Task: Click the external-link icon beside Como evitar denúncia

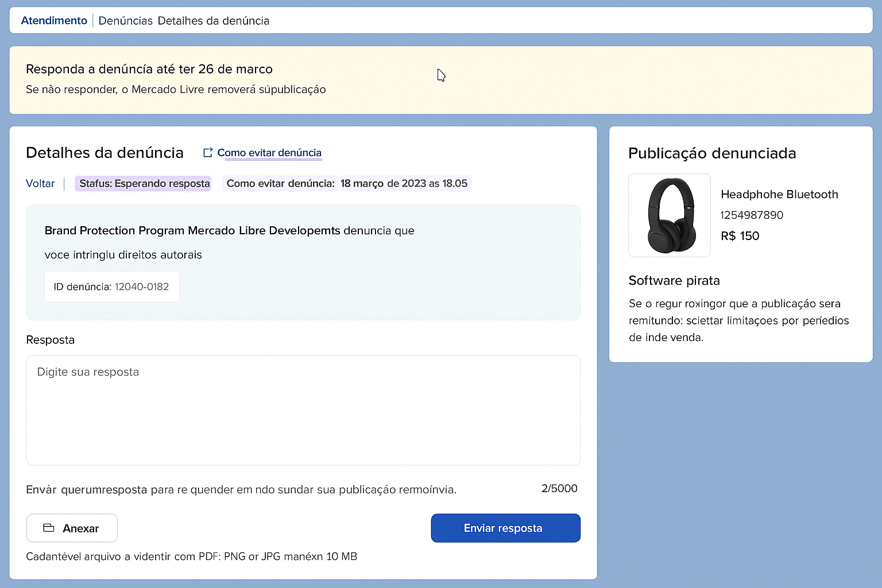Action: (x=208, y=153)
